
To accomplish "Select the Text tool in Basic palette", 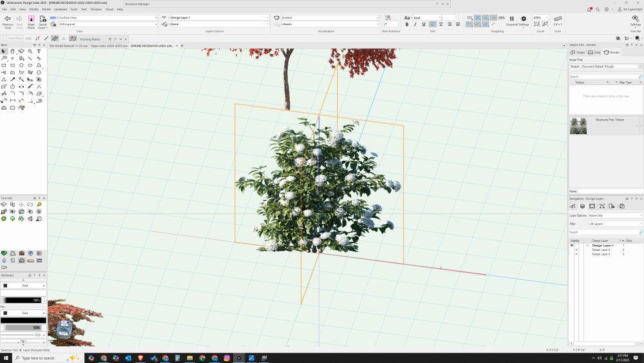I will click(x=39, y=51).
